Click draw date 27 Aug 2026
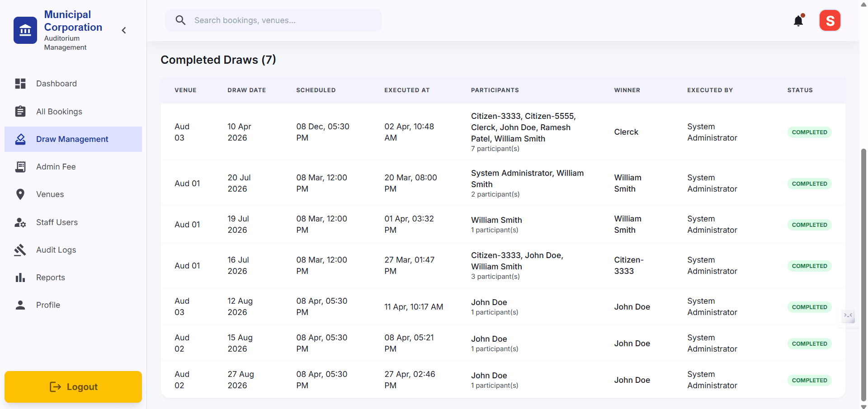This screenshot has height=409, width=868. [241, 380]
